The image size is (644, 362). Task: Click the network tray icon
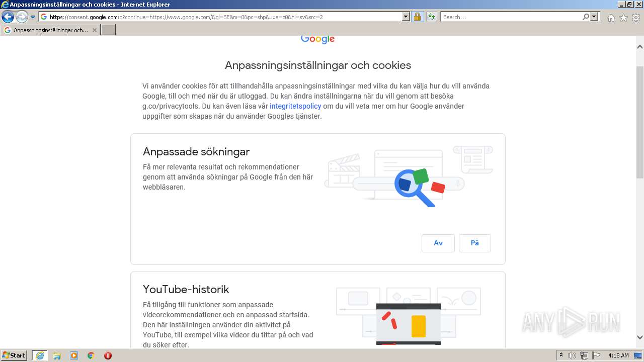[x=584, y=355]
